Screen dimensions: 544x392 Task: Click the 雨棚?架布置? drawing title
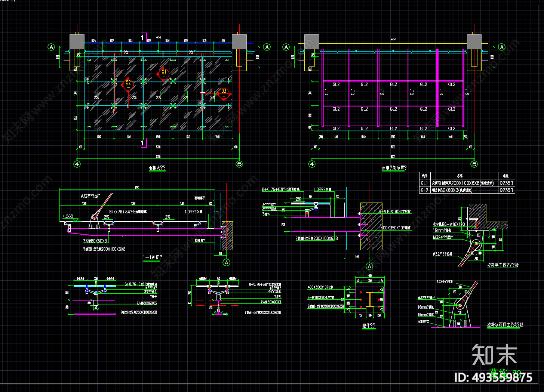394,168
